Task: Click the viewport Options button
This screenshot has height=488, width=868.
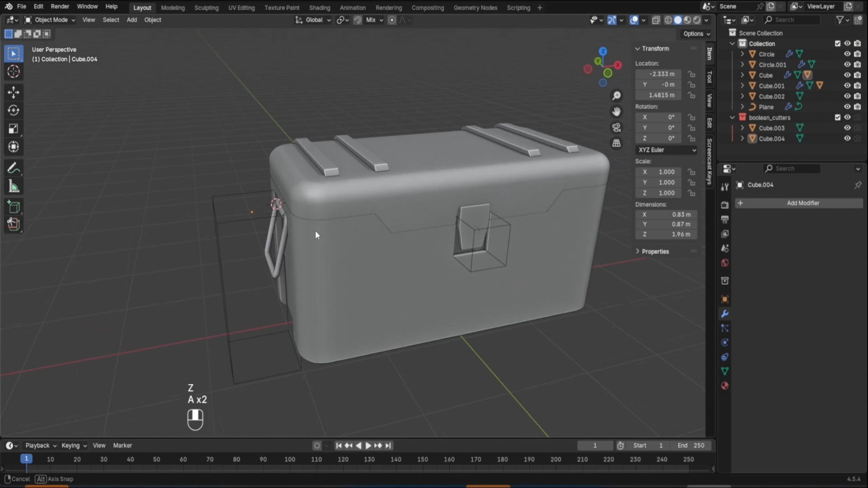Action: (696, 34)
